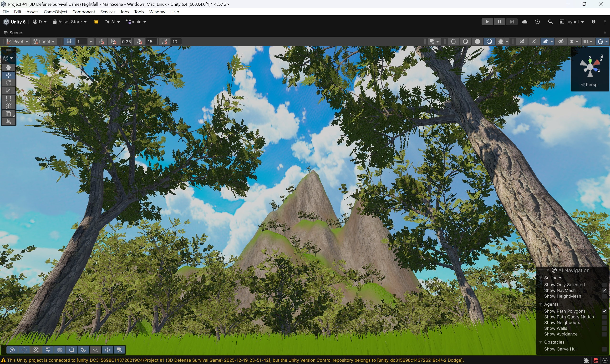
Task: Open the Pivot dropdown
Action: [18, 41]
